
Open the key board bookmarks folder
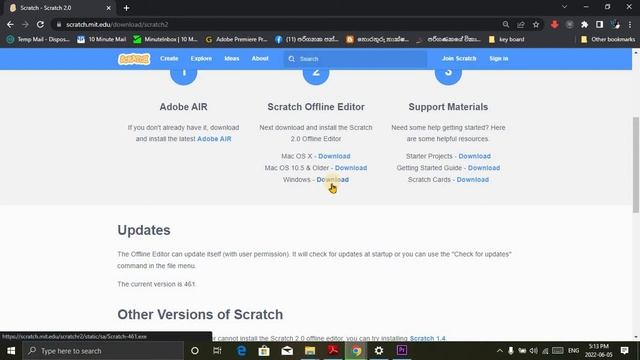(x=506, y=39)
